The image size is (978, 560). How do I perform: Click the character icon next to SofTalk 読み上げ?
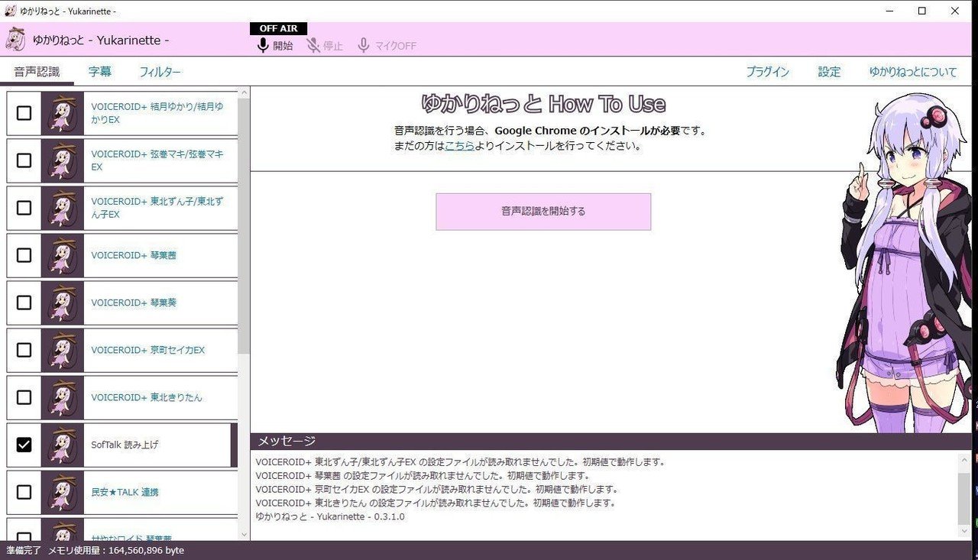coord(63,445)
